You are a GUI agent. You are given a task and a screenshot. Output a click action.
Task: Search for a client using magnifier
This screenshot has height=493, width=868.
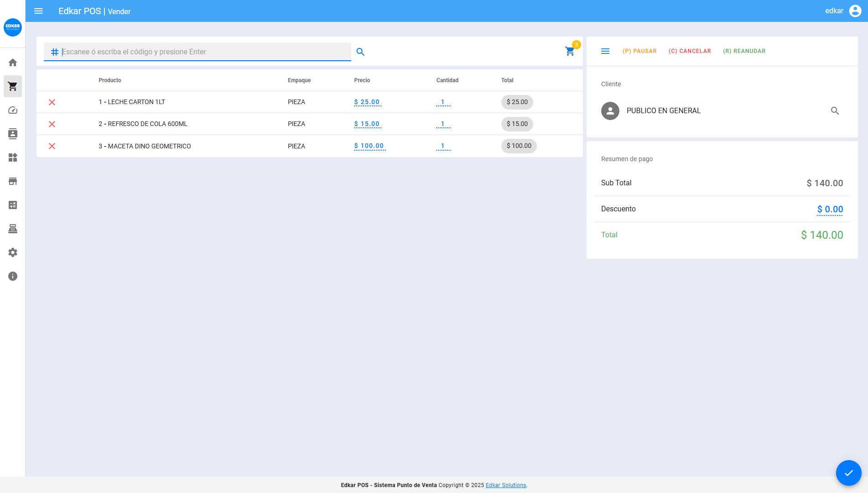(x=835, y=111)
